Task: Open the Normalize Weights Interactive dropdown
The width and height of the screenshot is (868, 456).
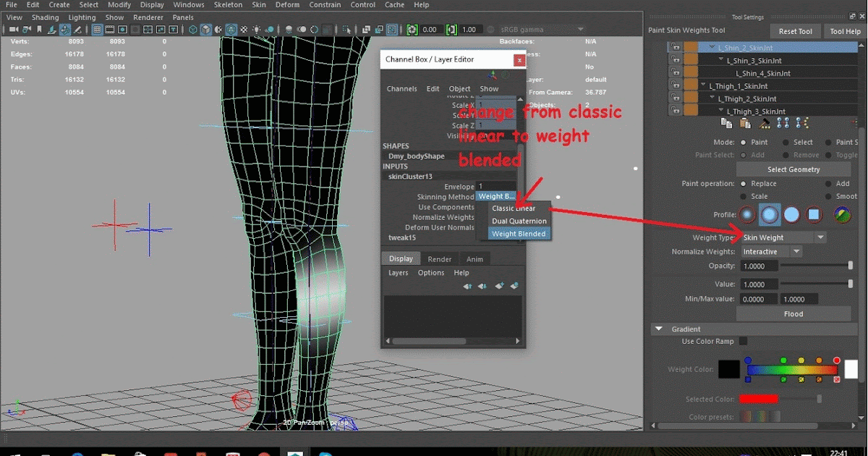Action: pos(770,251)
